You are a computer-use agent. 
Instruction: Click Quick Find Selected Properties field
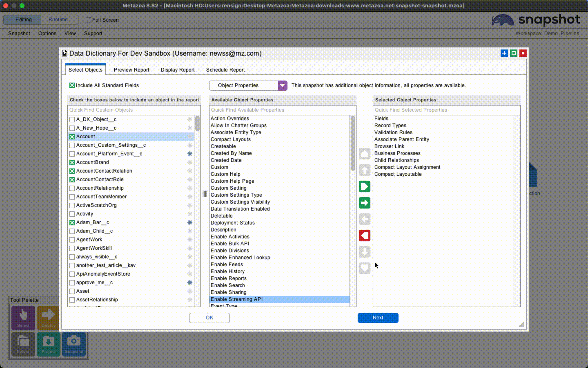tap(447, 110)
